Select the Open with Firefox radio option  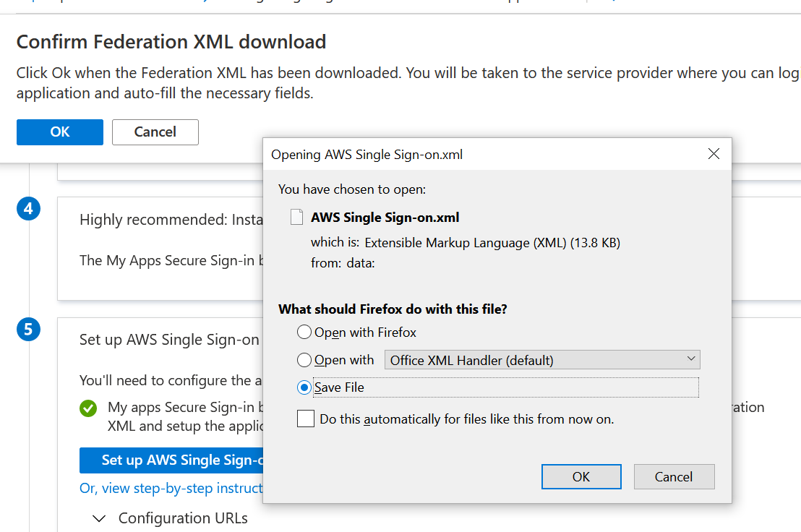[x=304, y=332]
